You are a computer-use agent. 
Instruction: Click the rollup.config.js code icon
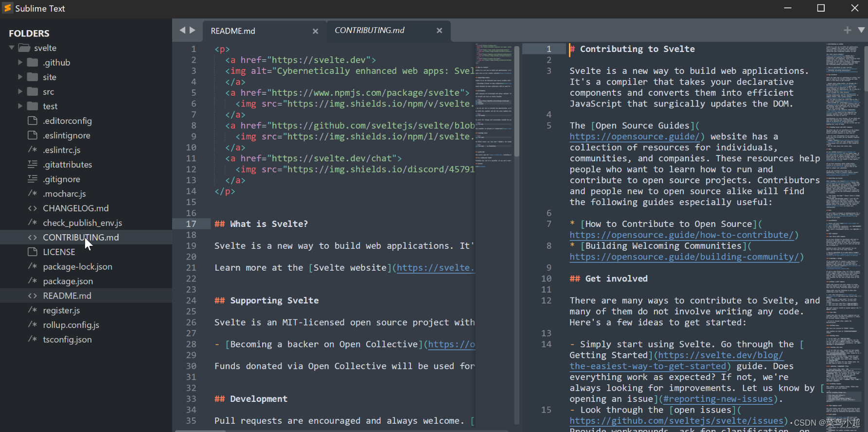click(33, 325)
